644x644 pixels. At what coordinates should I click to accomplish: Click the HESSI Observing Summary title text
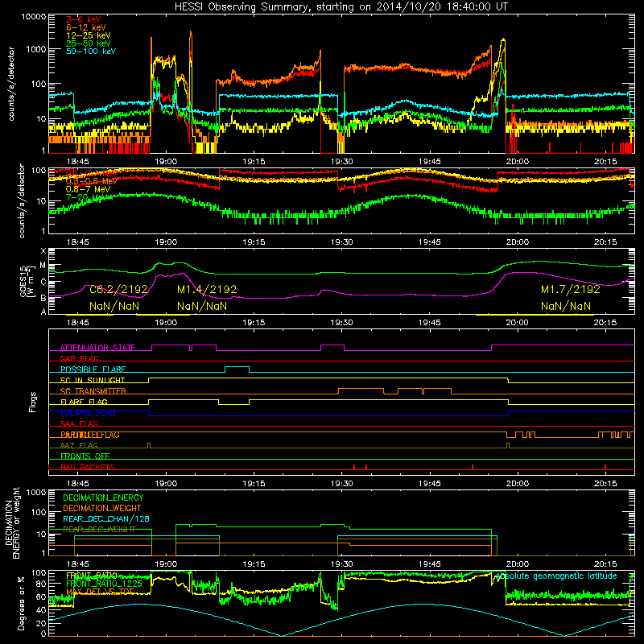pyautogui.click(x=341, y=7)
